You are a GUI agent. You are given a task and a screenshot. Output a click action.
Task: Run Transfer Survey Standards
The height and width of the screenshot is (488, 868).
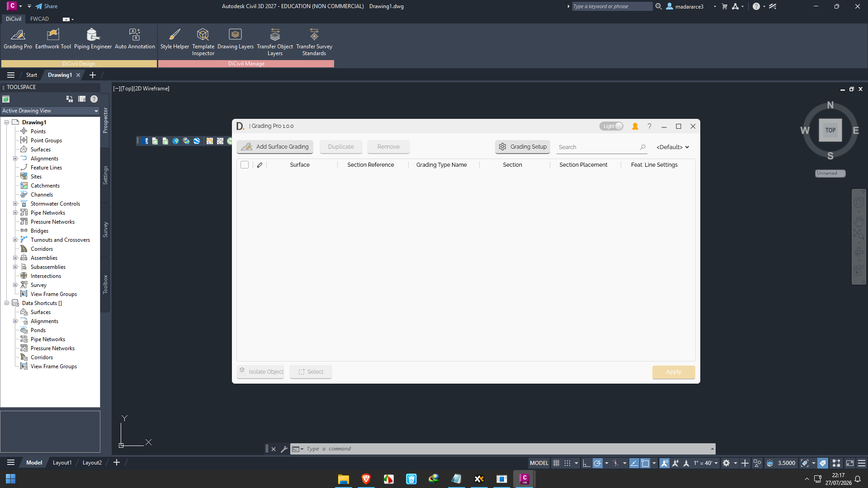click(x=314, y=42)
